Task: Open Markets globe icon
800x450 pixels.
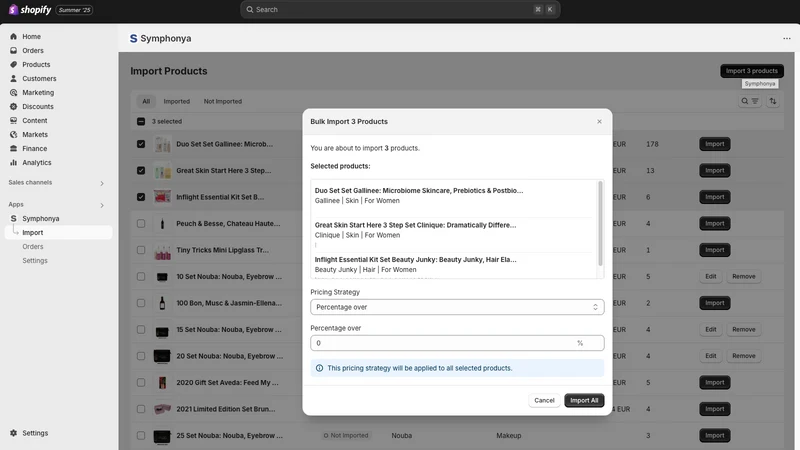Action: (13, 135)
